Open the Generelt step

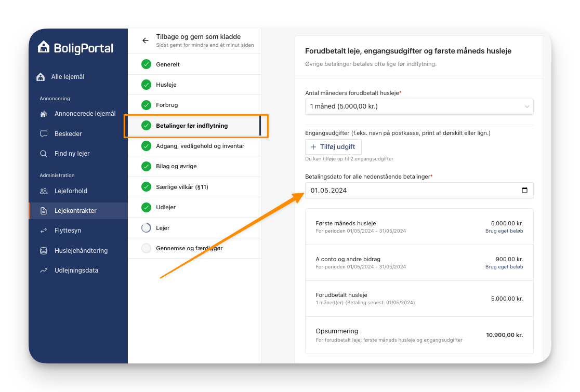click(194, 64)
